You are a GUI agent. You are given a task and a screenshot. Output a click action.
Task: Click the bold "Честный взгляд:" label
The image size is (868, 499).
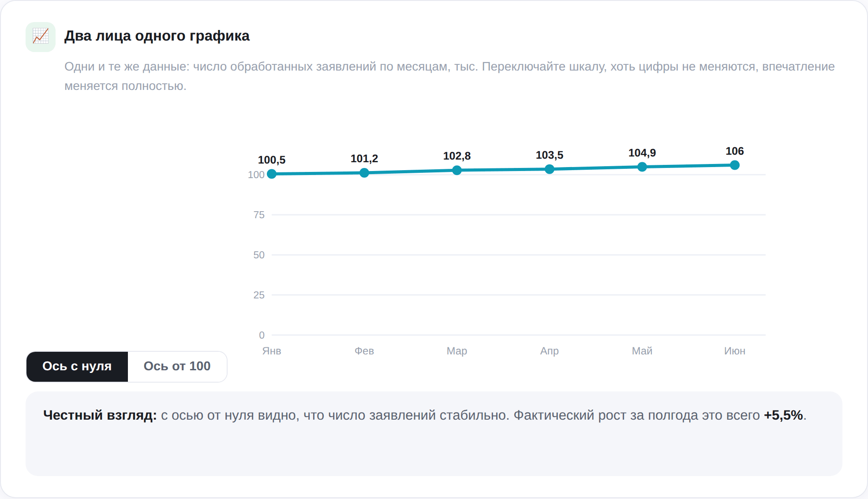click(100, 415)
